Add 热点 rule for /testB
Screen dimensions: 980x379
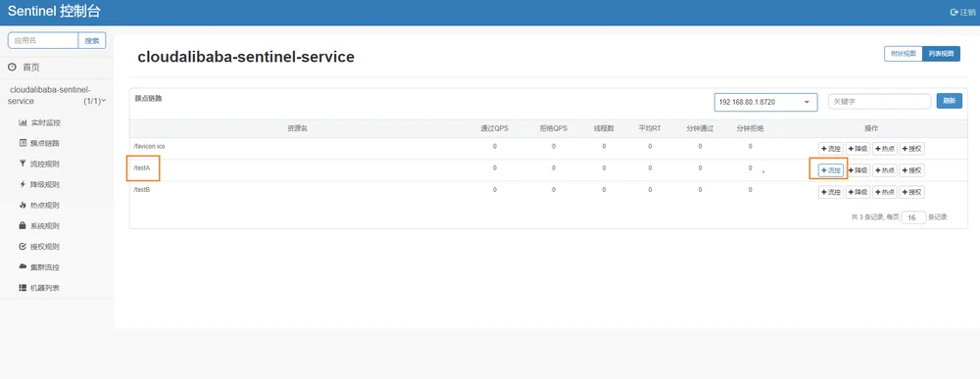click(x=884, y=192)
